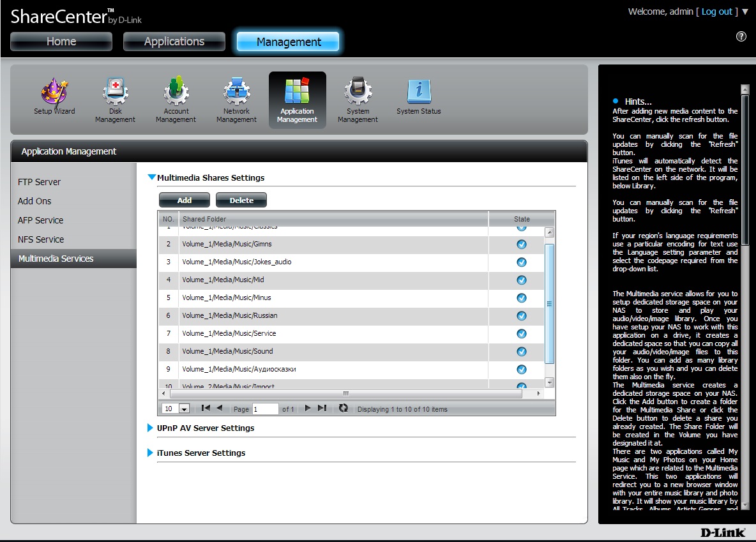This screenshot has height=542, width=756.
Task: Select row Volume_1/Media/Music/Gimns
Action: pyautogui.click(x=351, y=245)
